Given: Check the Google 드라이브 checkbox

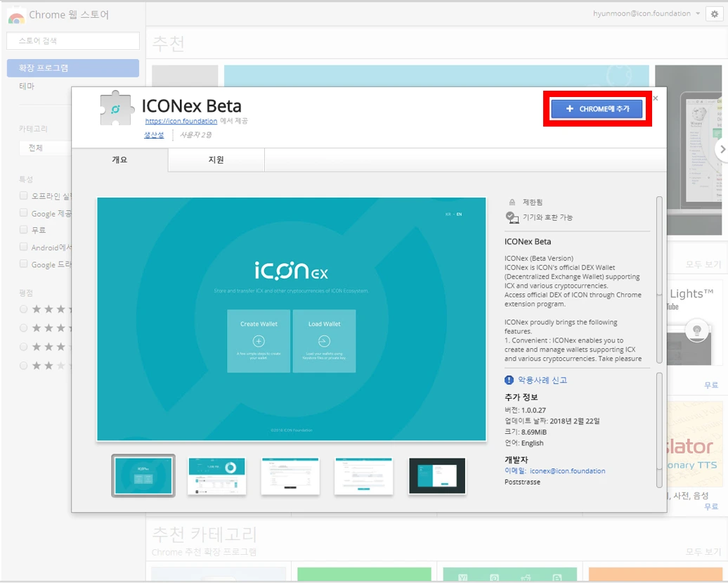Looking at the screenshot, I should pyautogui.click(x=23, y=264).
